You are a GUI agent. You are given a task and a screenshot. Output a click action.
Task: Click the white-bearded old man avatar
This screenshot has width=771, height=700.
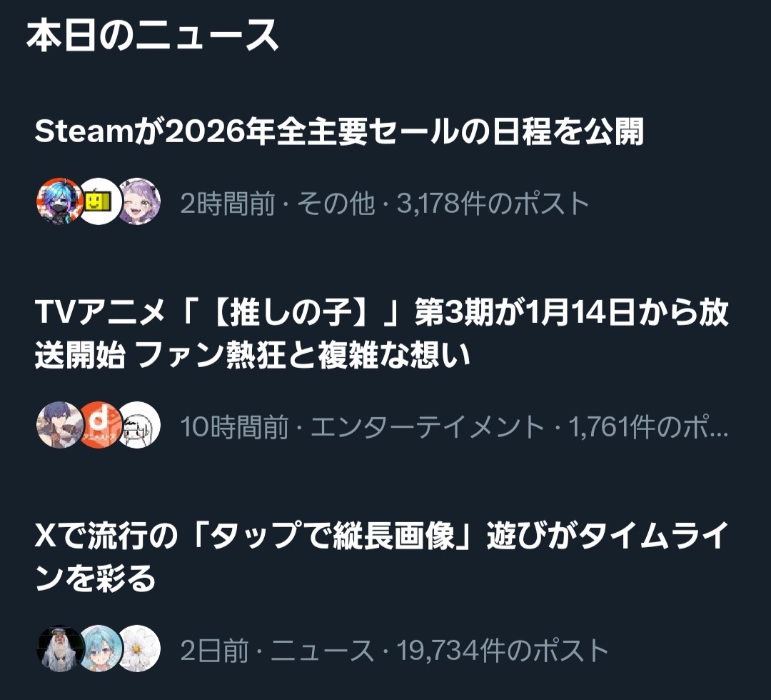(x=60, y=649)
